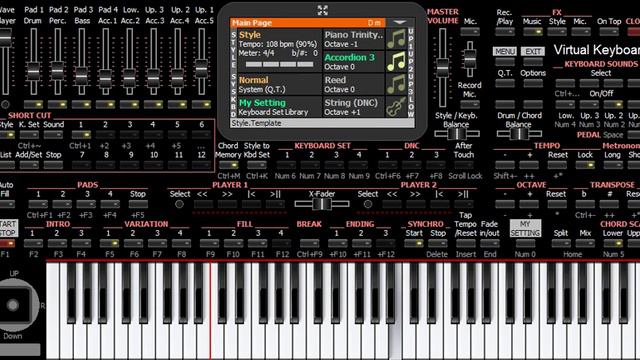Toggle the button under the Pad 1 Drum fader
Viewport: 640px width, 360px height.
[33, 104]
